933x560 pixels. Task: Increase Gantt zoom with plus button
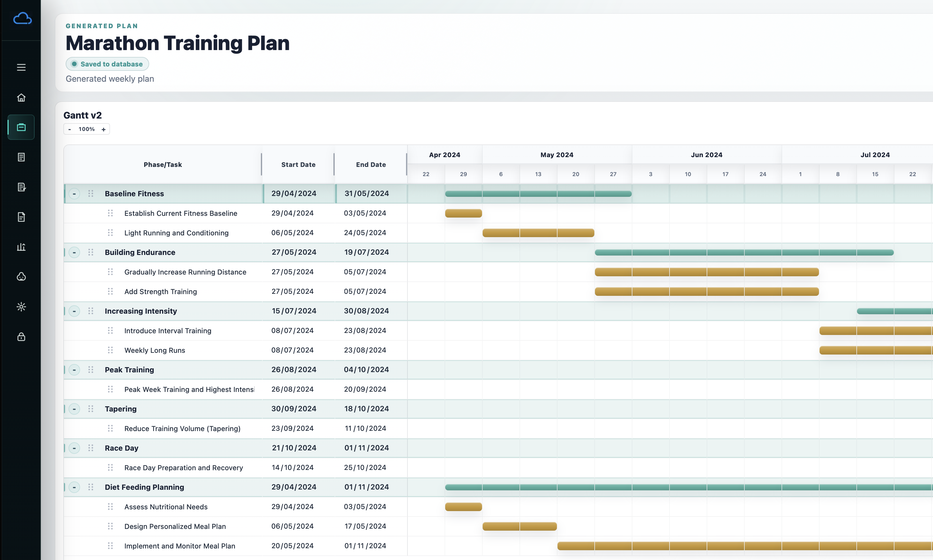click(103, 129)
